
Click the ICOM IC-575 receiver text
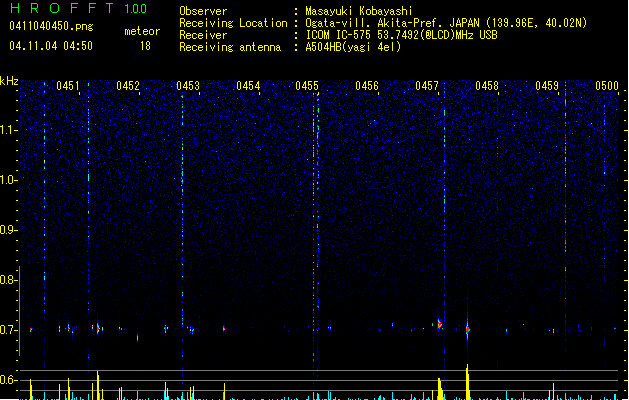pos(402,35)
